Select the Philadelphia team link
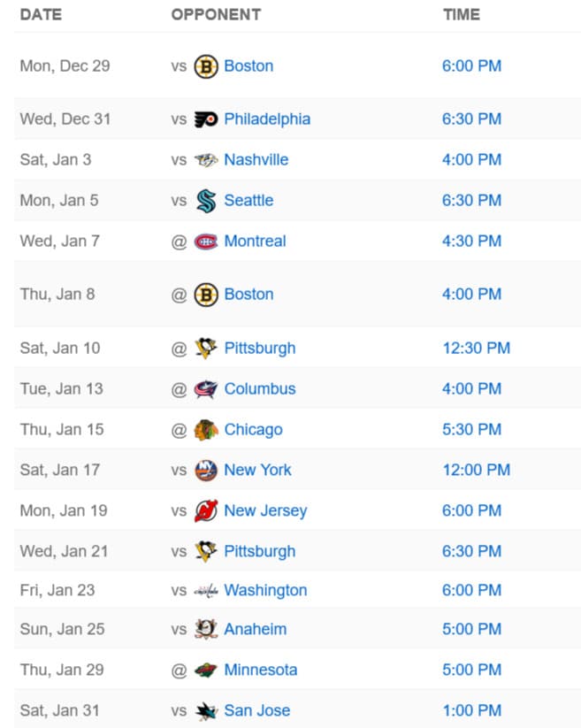This screenshot has width=581, height=728. (267, 119)
